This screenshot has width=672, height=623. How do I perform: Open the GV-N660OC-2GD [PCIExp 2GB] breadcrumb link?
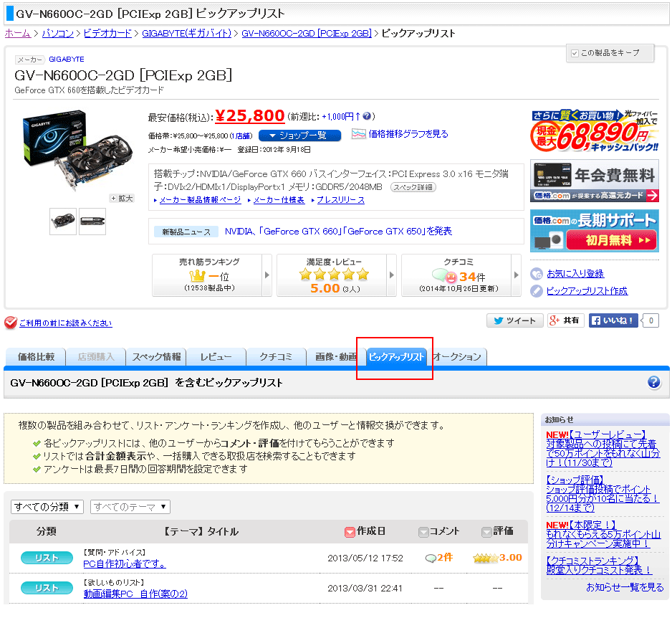pos(307,34)
